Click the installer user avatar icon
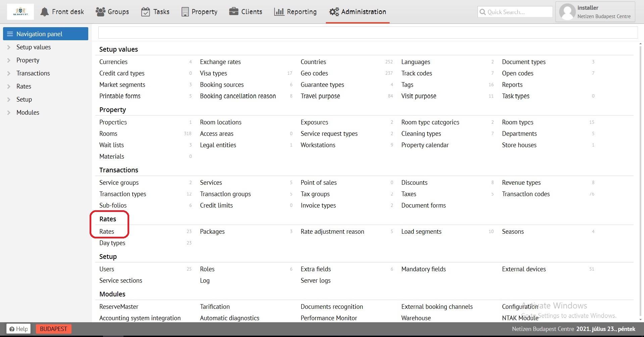644x337 pixels. pyautogui.click(x=567, y=12)
